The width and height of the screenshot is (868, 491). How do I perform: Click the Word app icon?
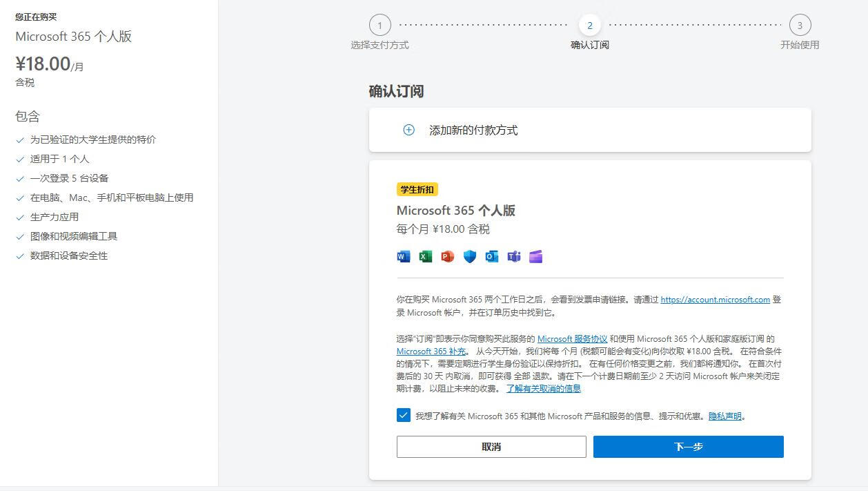pyautogui.click(x=404, y=257)
